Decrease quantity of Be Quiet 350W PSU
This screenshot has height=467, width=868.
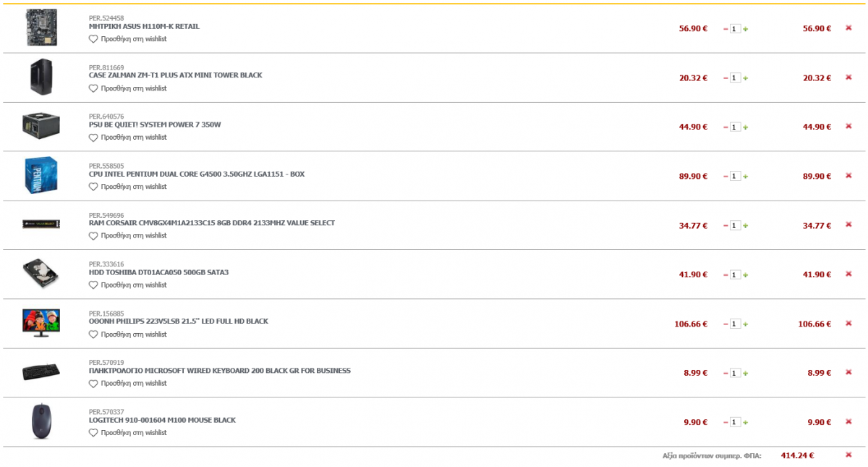726,127
